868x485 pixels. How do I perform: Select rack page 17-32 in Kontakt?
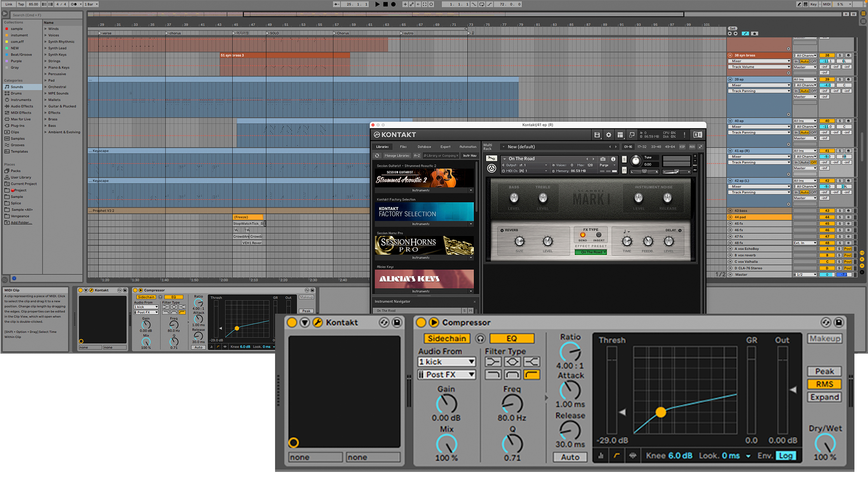coord(642,147)
